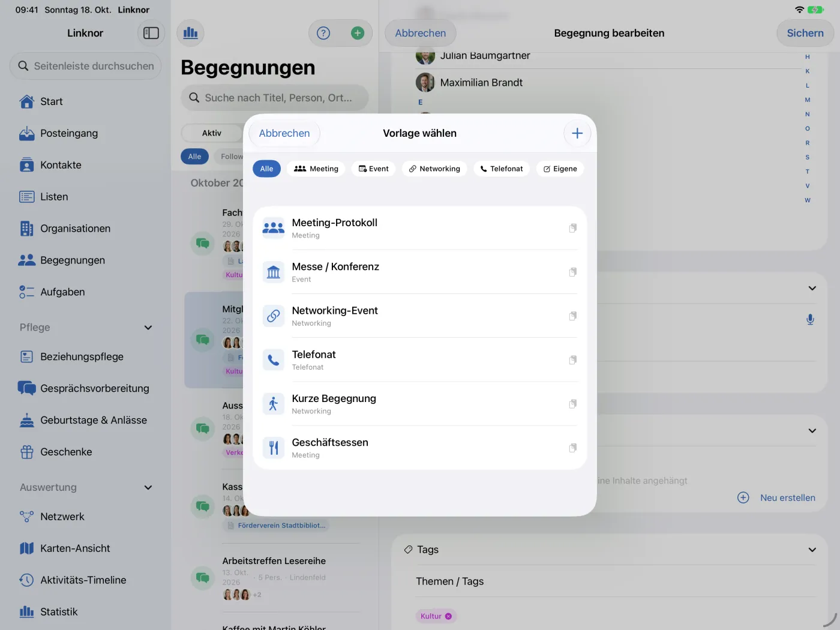Collapse the Pflege sidebar section
840x630 pixels.
pyautogui.click(x=148, y=328)
